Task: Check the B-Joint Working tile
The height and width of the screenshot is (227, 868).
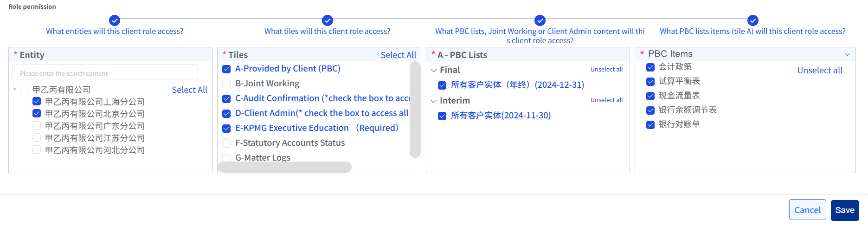Action: (x=226, y=84)
